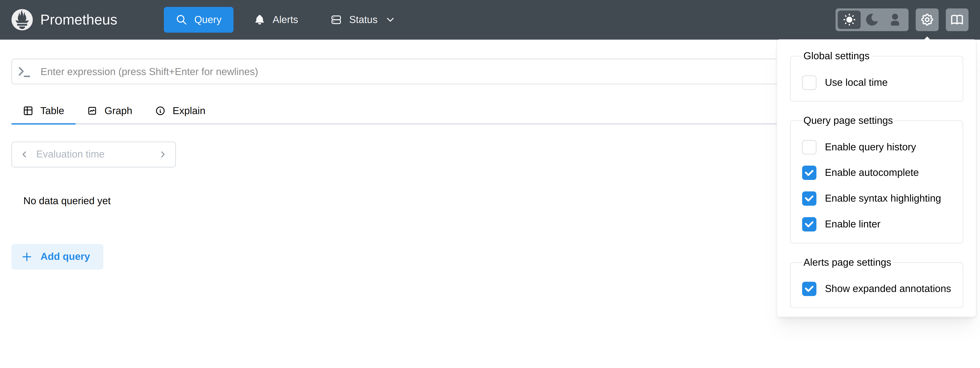
Task: Disable the Enable linter checkbox
Action: click(809, 224)
